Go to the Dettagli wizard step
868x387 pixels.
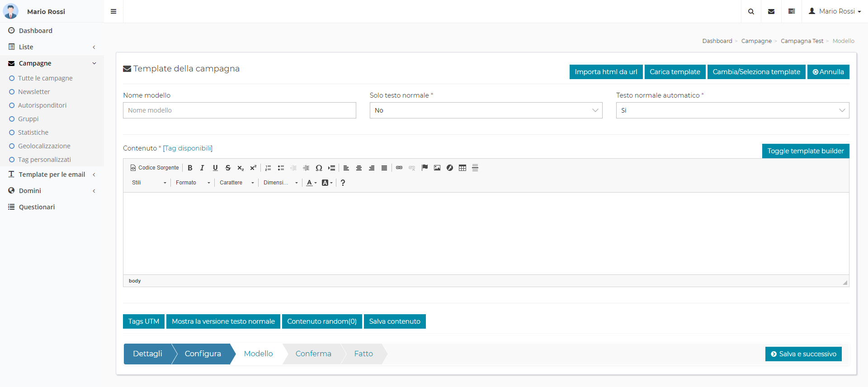[147, 354]
